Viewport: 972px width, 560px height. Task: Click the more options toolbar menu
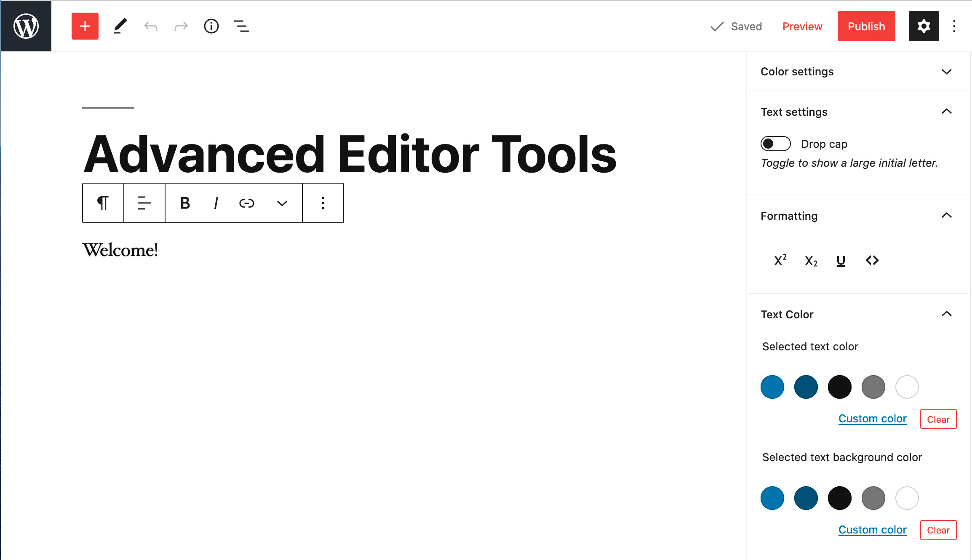click(x=323, y=203)
